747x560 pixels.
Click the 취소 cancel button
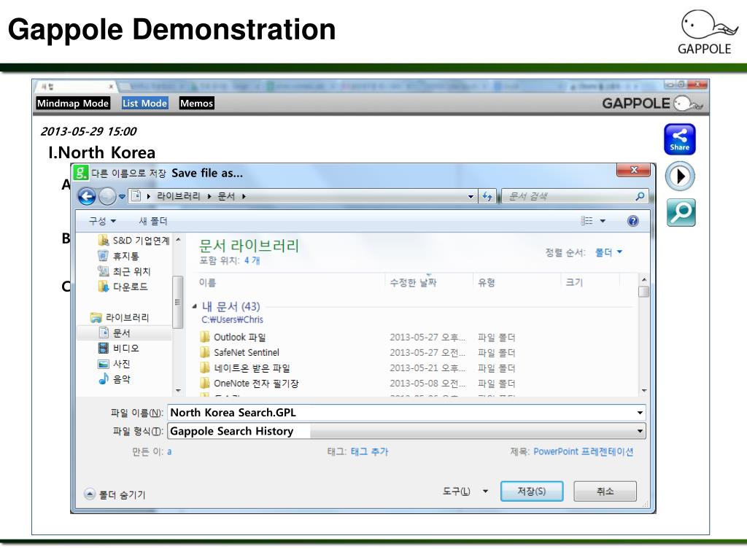[605, 491]
